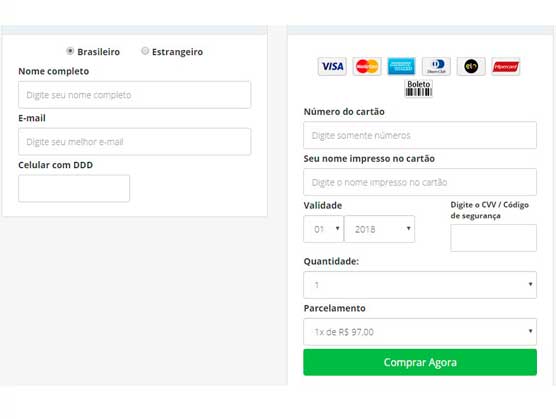Focus the name printed on card field
The image size is (556, 419).
click(x=420, y=182)
